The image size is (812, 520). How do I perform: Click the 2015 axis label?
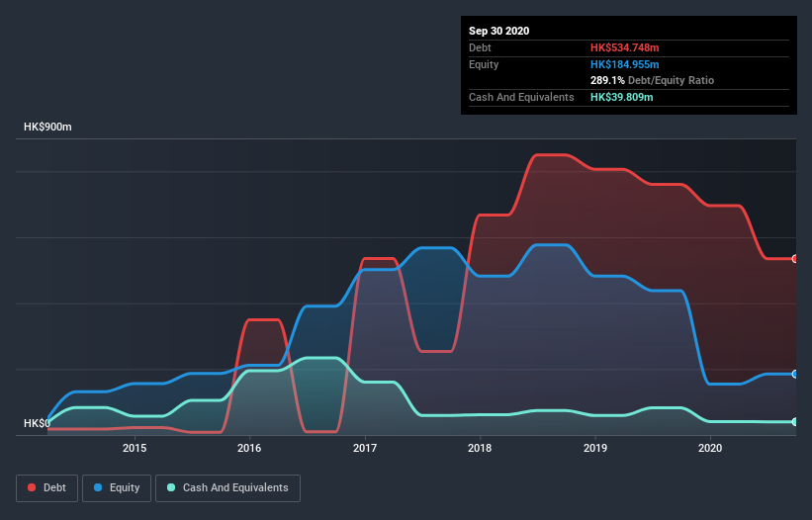135,448
